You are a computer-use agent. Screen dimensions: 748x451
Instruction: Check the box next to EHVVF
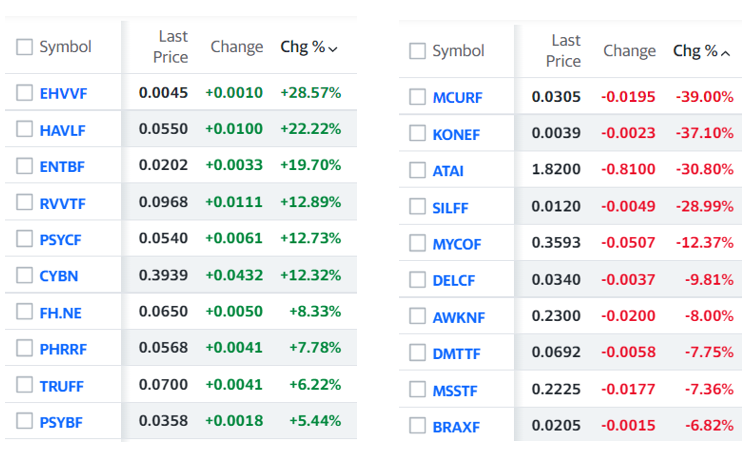pos(24,93)
